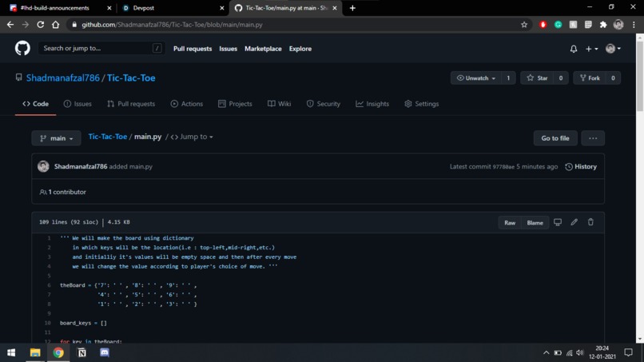Go back with browser back arrow
644x362 pixels.
pyautogui.click(x=10, y=25)
